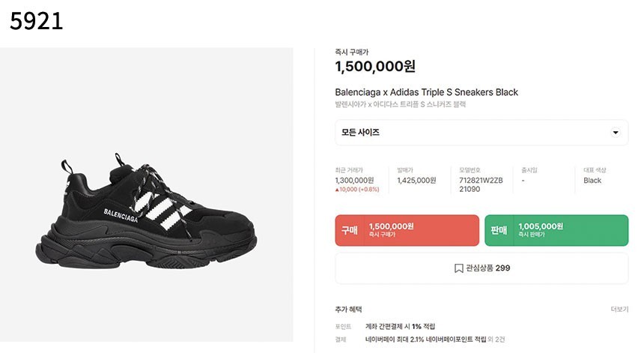Click the ▲10,000 (+0.8%) price change
644x353 pixels.
[x=357, y=190]
